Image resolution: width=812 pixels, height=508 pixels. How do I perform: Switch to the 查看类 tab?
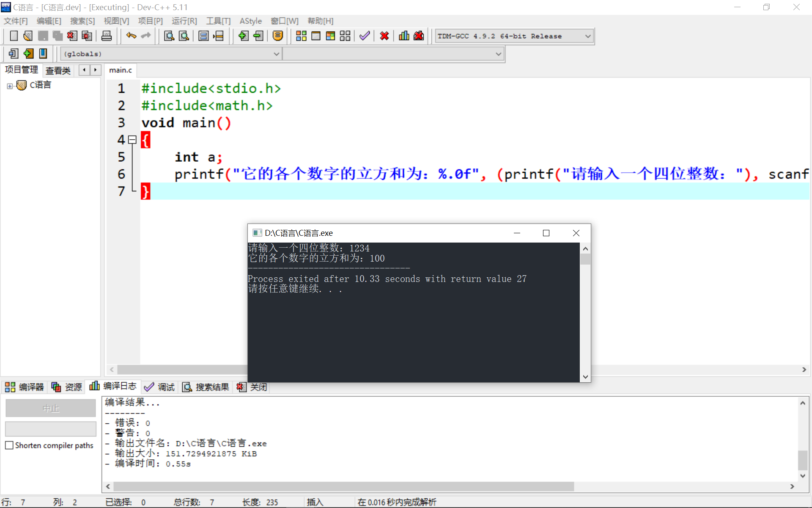(x=58, y=70)
